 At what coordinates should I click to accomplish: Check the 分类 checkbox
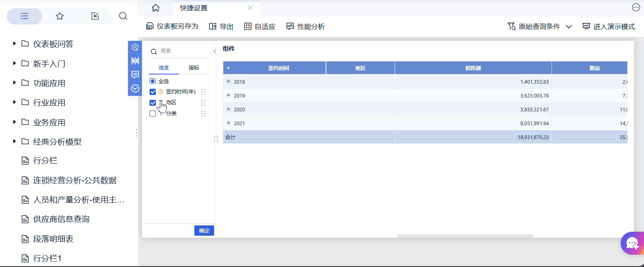pos(153,113)
